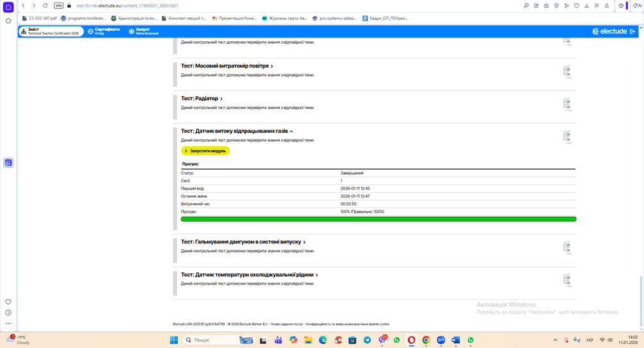Click the Electude logout icon in header
Viewport: 644px width, 348px height.
(x=633, y=31)
